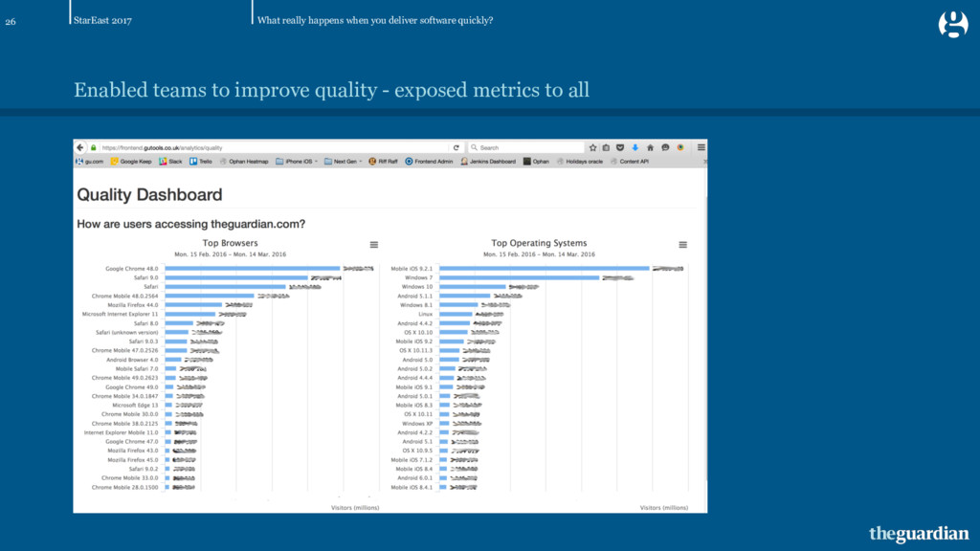Open the gu.com bookmark

coord(89,161)
